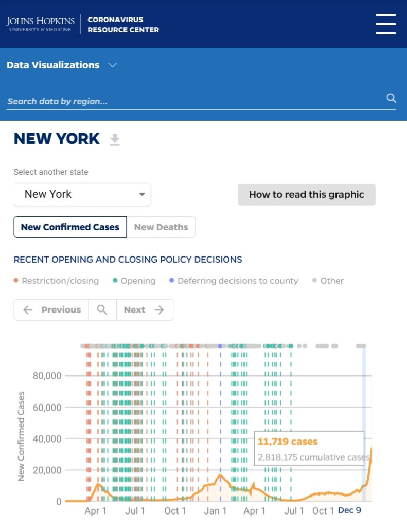Click the 40,000 axis label
The height and width of the screenshot is (532, 407).
[x=47, y=438]
